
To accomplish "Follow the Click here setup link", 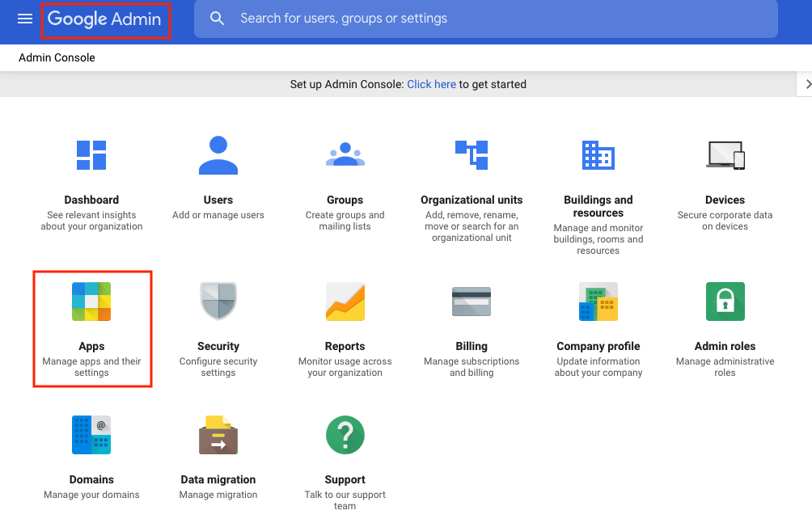I will click(431, 83).
